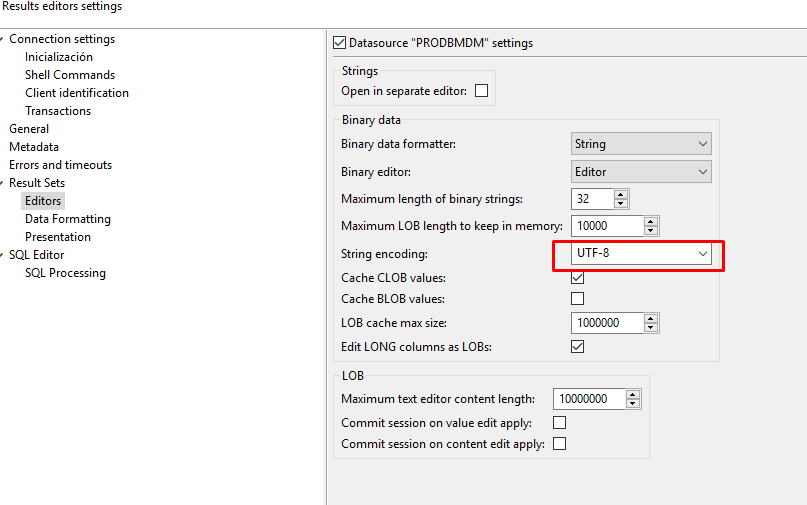Open Inicialización settings page
Screen dimensions: 807x505
[x=59, y=57]
